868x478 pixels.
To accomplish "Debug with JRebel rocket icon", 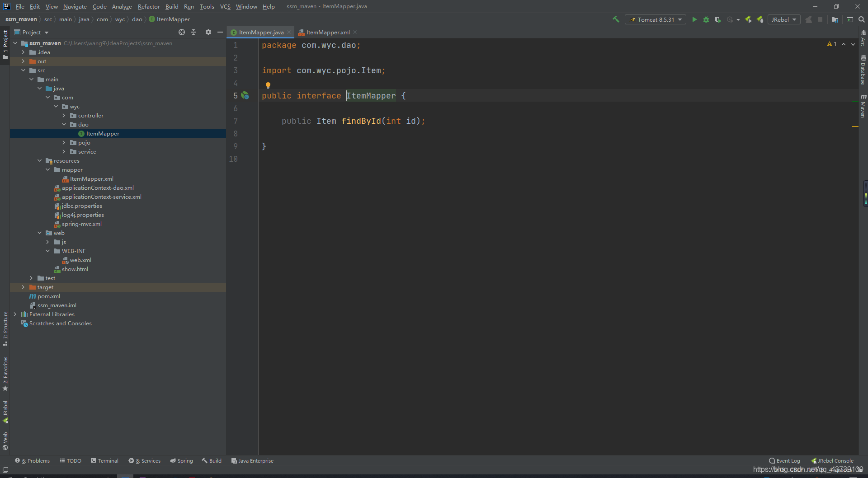I will coord(760,19).
